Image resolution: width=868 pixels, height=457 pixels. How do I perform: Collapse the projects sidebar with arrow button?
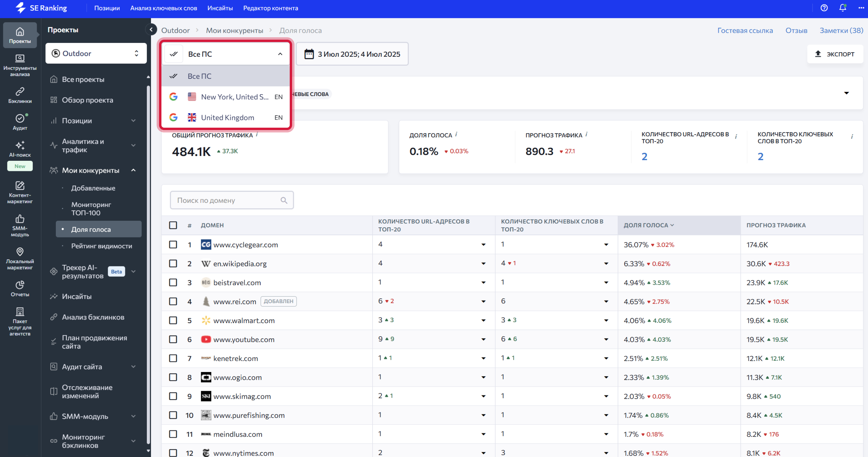pyautogui.click(x=151, y=30)
